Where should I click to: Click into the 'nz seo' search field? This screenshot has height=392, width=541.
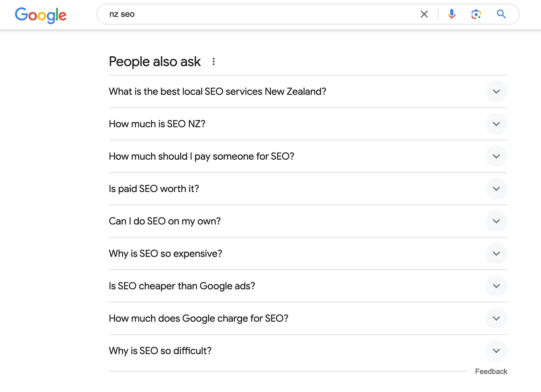254,14
